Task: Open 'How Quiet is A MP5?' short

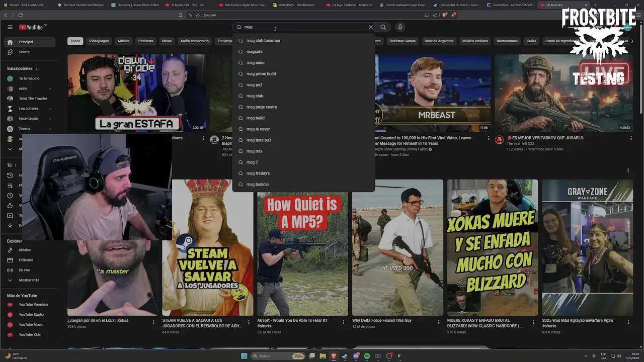Action: 302,254
